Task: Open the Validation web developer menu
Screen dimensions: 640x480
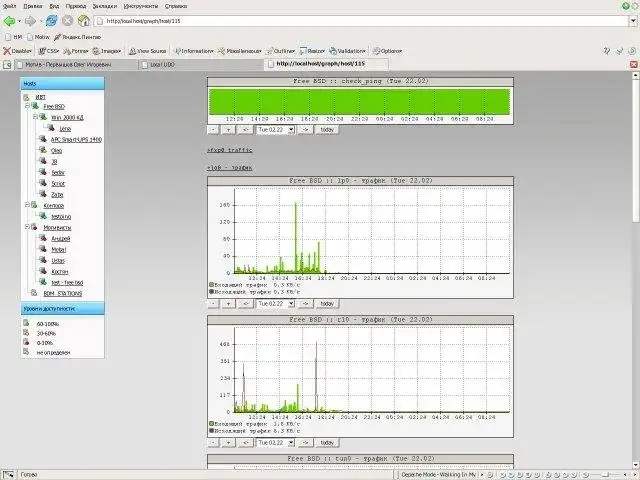Action: tap(347, 51)
